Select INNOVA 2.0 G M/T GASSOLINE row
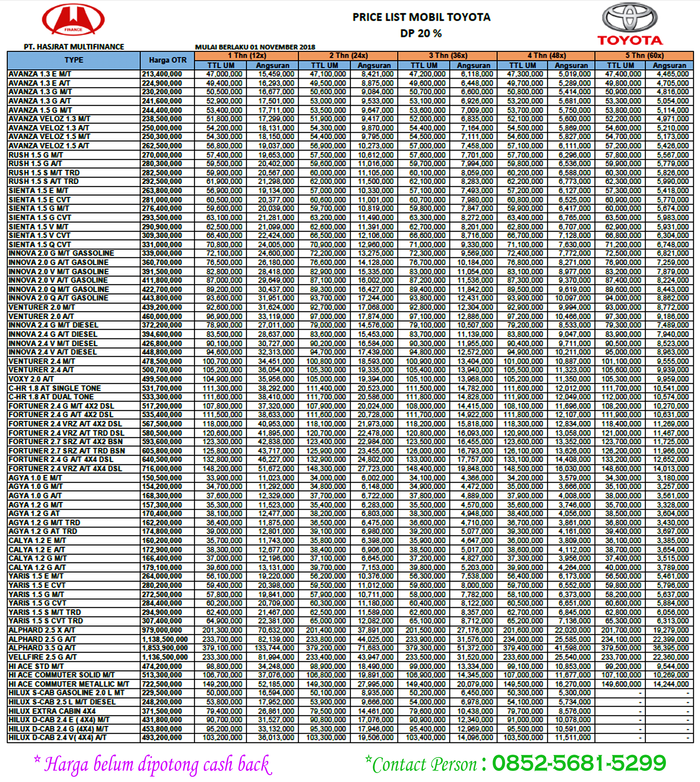 (x=350, y=253)
